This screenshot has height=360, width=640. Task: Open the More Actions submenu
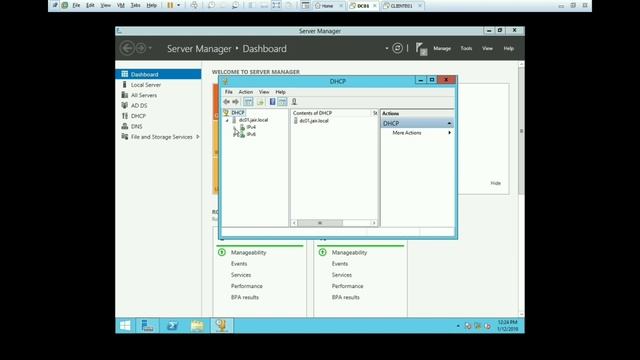[417, 133]
